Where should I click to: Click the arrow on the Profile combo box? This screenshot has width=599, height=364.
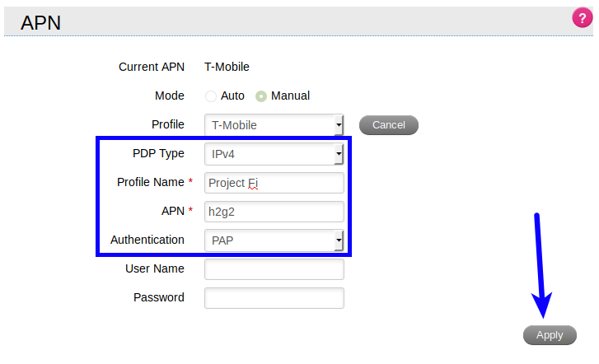point(339,125)
